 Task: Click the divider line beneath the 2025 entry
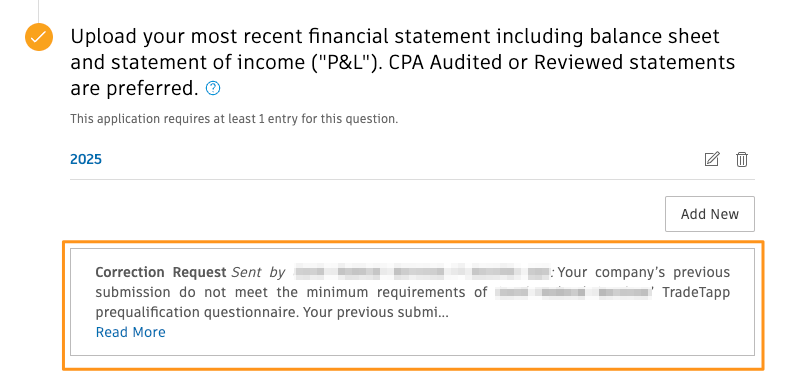coord(412,179)
